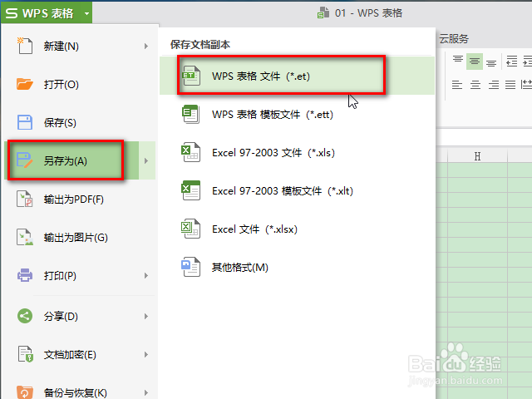The height and width of the screenshot is (399, 532).
Task: Click justify text icon
Action: tap(510, 85)
